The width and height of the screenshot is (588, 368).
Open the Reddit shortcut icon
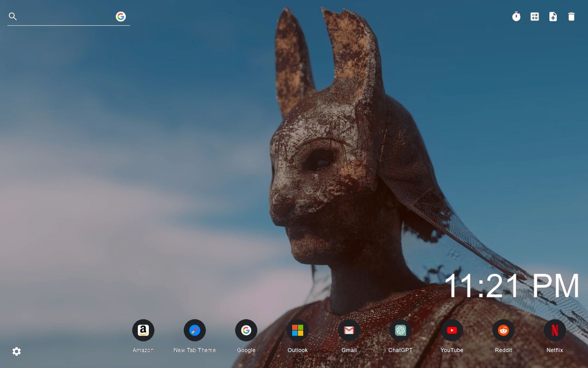(x=503, y=330)
